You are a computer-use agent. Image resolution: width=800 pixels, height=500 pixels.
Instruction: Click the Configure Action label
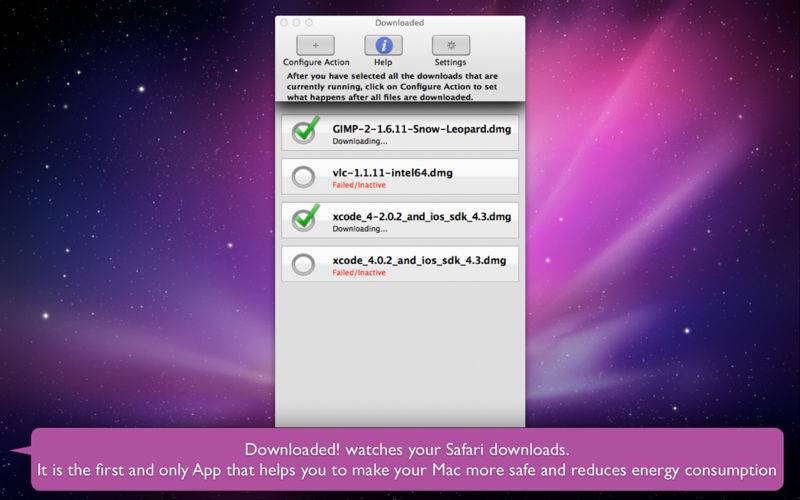pos(316,62)
